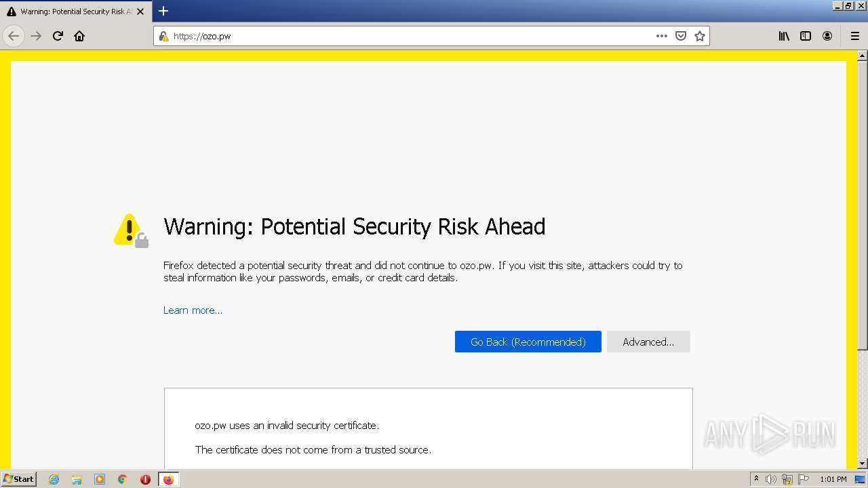Viewport: 868px width, 488px height.
Task: Focus the address bar showing ozo.pw
Action: point(407,36)
